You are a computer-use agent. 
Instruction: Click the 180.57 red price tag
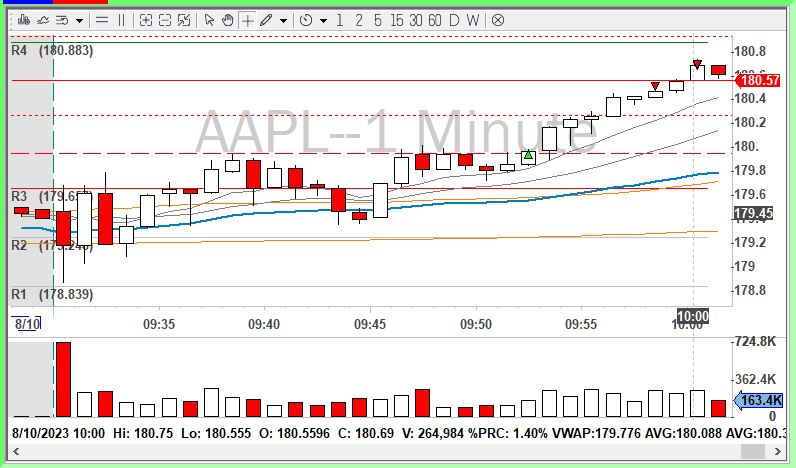(x=757, y=80)
